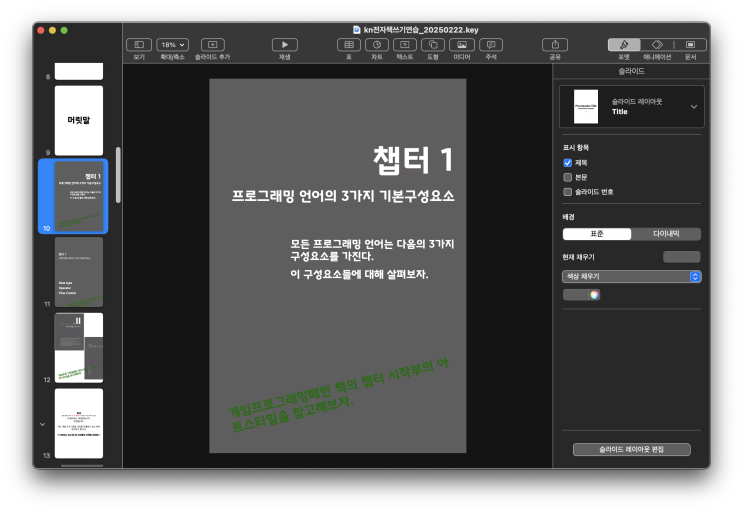Click the 현재 채우기 fill preview swatch
Screen dimensions: 743x512
681,257
